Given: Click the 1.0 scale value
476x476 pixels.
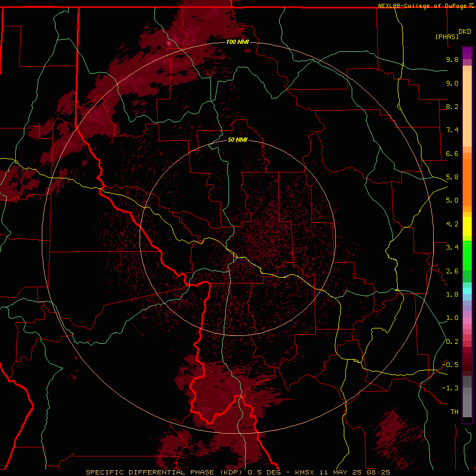Looking at the screenshot, I should 452,318.
